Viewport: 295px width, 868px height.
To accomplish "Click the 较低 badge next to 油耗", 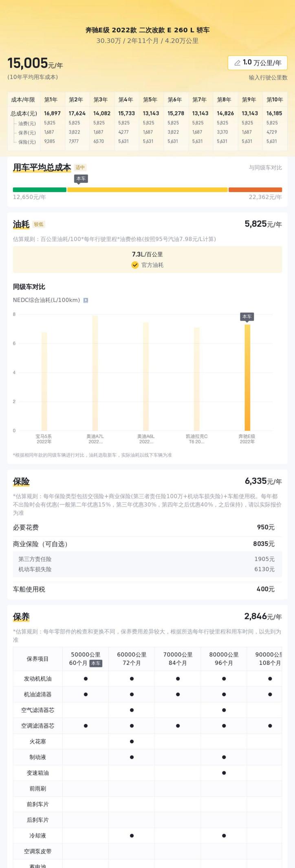I will pos(39,224).
